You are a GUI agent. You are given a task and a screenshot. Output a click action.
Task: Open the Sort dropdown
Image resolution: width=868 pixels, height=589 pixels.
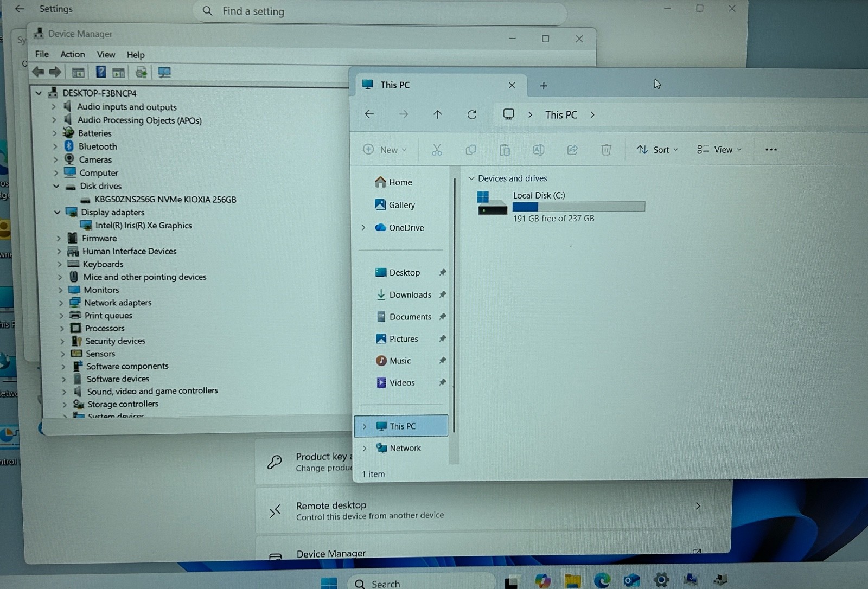pos(657,150)
